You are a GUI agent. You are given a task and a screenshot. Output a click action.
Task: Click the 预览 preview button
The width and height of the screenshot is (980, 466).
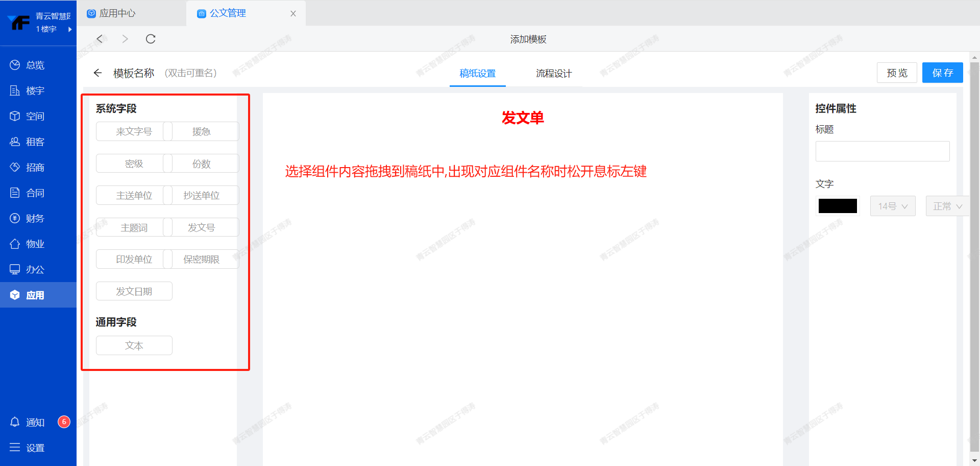[x=897, y=73]
